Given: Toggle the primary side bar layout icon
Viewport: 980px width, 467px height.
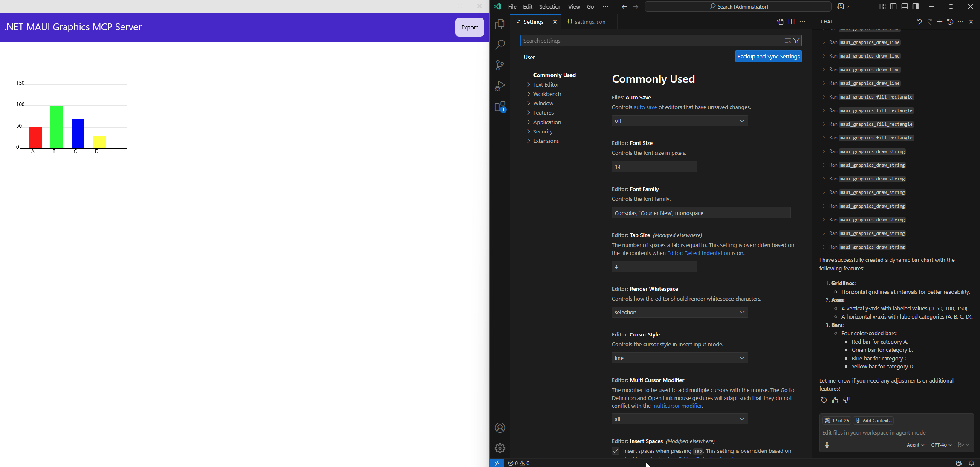Looking at the screenshot, I should [893, 6].
